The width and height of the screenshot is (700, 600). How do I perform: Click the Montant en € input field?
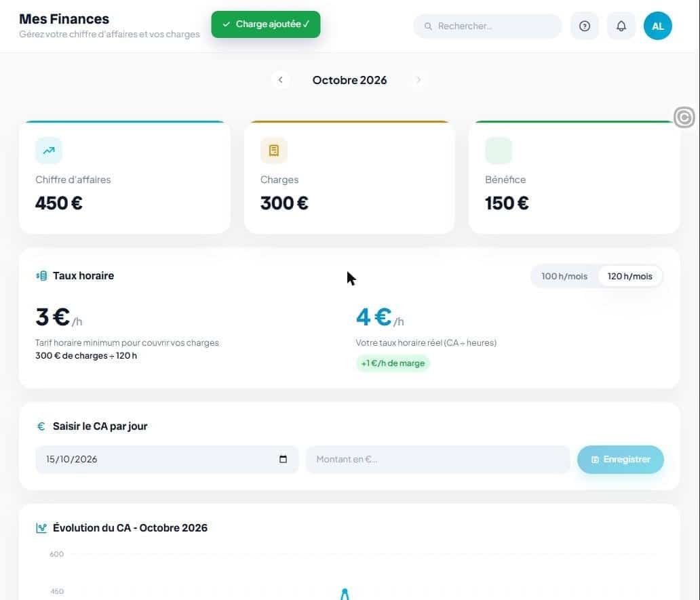[437, 459]
